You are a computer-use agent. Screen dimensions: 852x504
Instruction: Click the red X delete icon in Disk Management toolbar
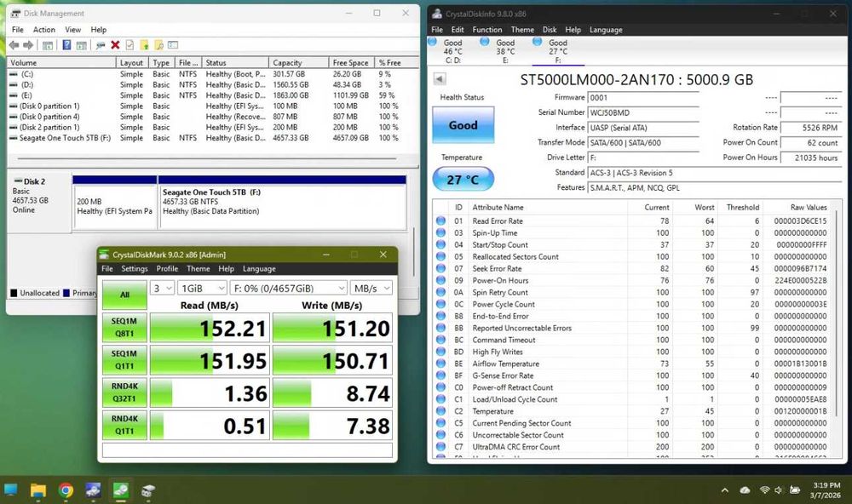pos(115,45)
